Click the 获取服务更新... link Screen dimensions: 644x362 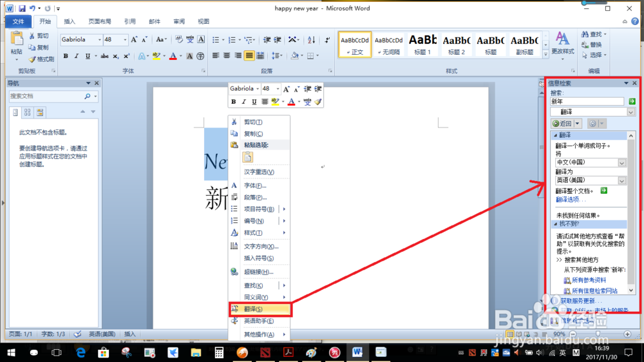tap(581, 301)
